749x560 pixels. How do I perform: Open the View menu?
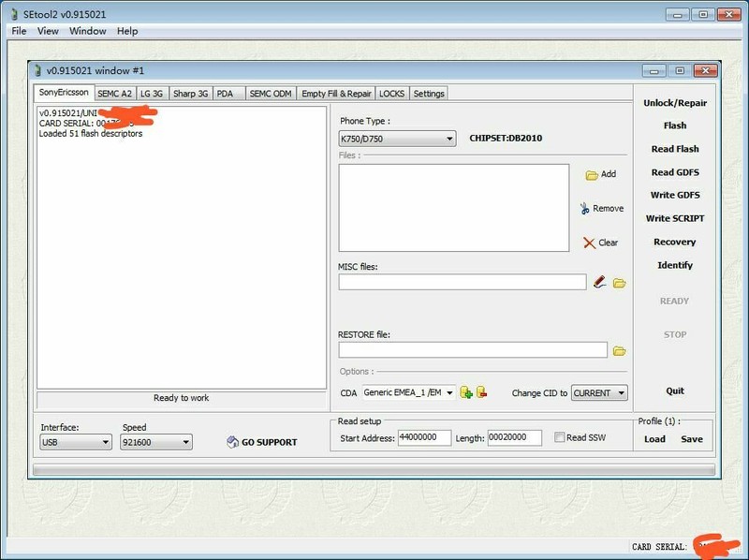[48, 31]
